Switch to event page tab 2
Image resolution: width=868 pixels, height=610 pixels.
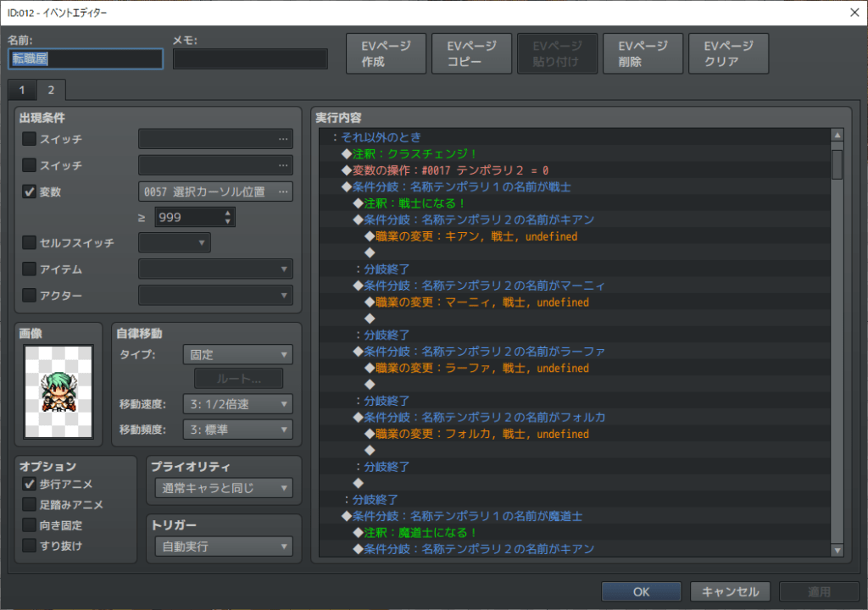tap(51, 90)
